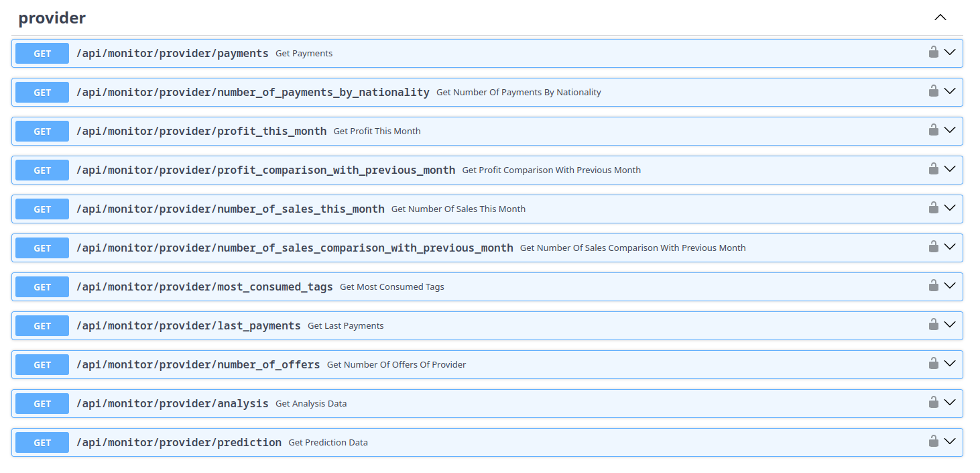Click lock icon for last_payments endpoint

click(934, 325)
